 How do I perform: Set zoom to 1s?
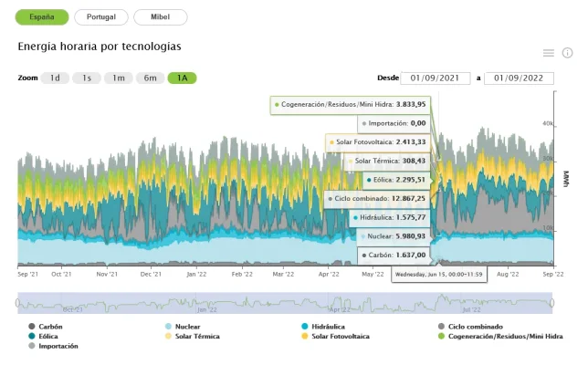pos(87,78)
